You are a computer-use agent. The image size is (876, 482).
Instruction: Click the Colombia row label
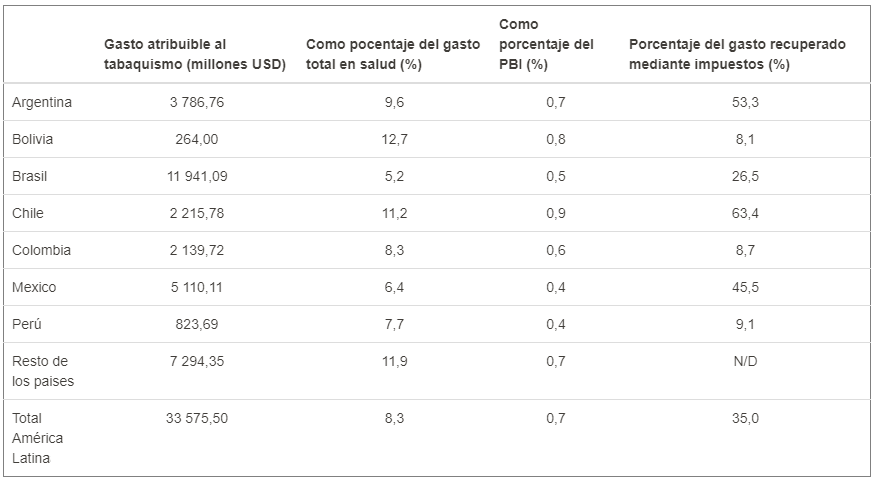[x=41, y=250]
